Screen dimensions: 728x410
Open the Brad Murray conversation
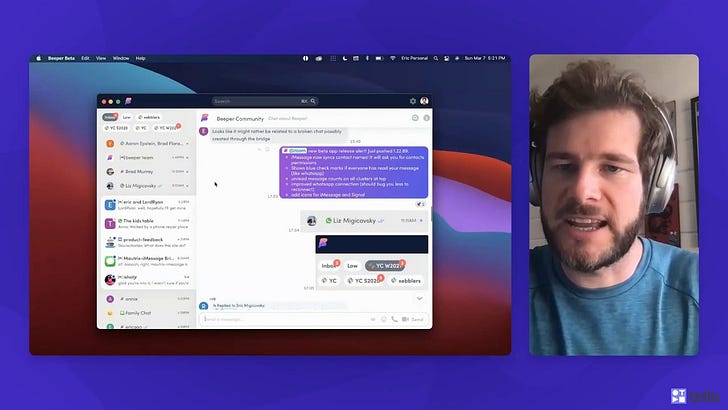148,172
